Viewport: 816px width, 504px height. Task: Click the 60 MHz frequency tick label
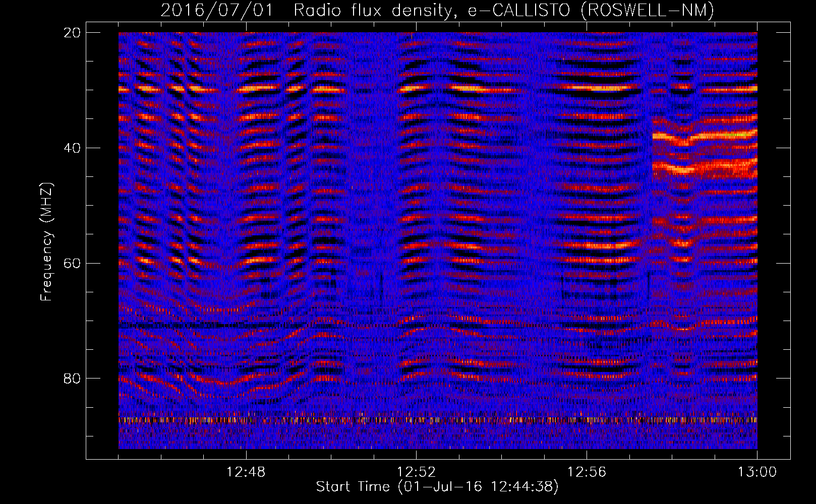tap(72, 264)
